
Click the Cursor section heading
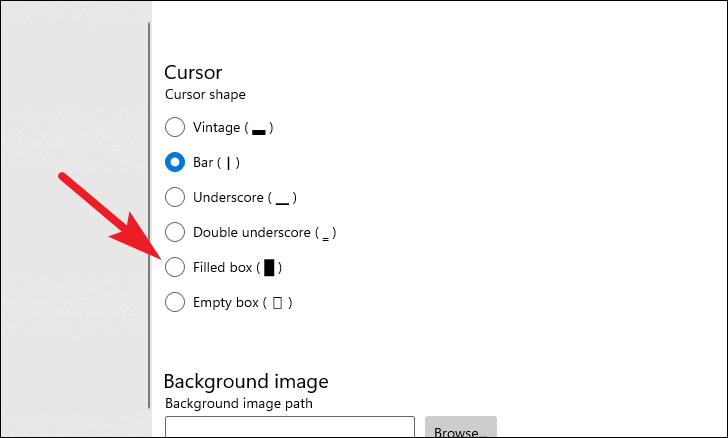click(192, 72)
